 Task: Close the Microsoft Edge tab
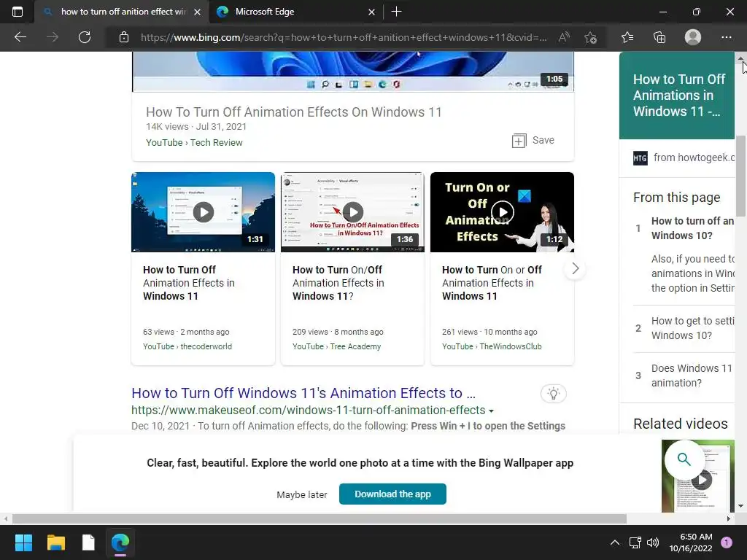pos(371,12)
